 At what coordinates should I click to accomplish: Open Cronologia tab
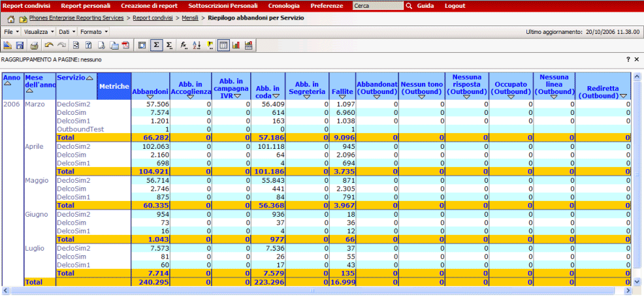click(x=284, y=6)
